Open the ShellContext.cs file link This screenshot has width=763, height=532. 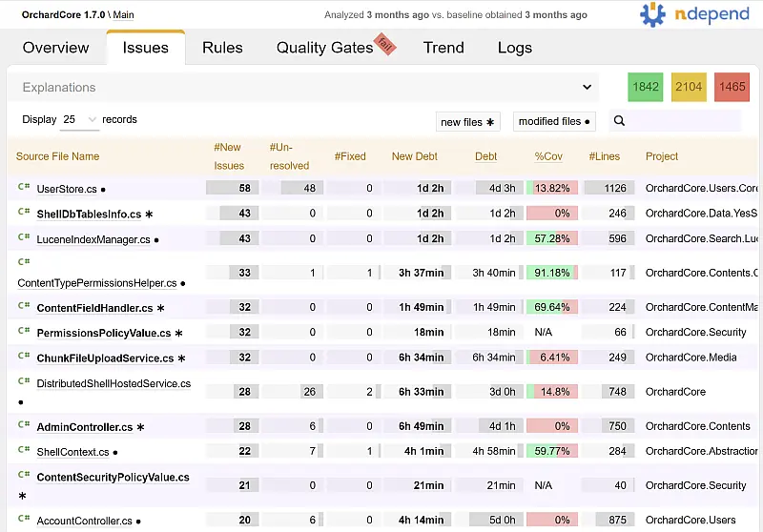pyautogui.click(x=73, y=452)
